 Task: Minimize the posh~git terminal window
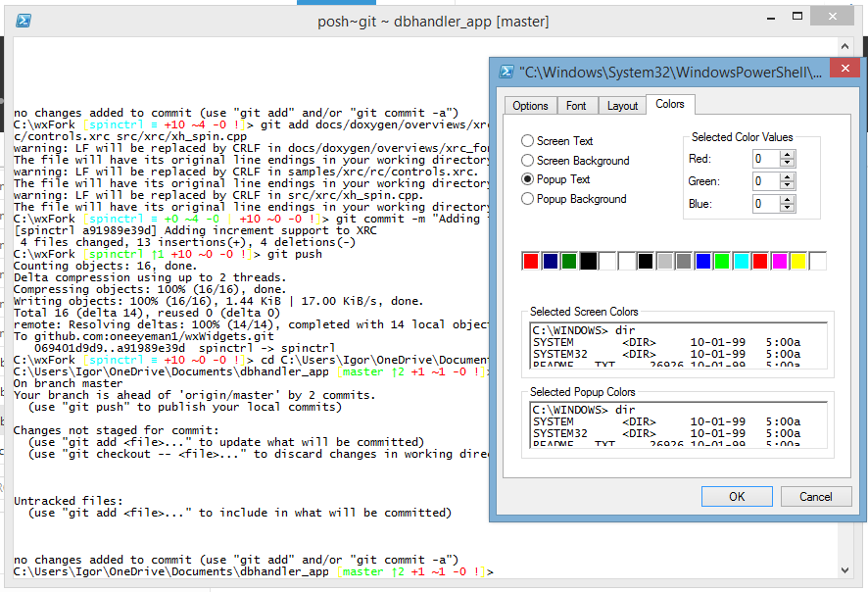(771, 19)
